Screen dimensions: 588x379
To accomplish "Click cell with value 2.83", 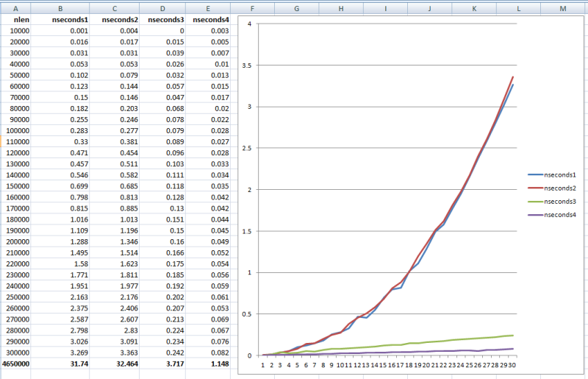I will pos(115,330).
